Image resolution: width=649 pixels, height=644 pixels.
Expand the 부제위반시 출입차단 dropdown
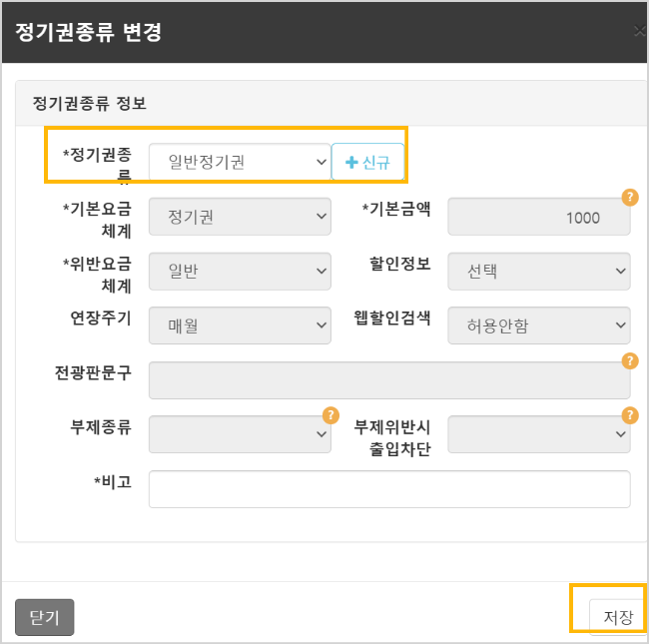pos(539,434)
